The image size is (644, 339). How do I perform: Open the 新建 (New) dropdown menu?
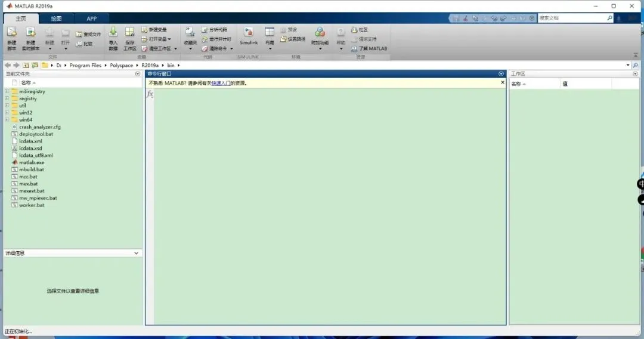pyautogui.click(x=49, y=48)
